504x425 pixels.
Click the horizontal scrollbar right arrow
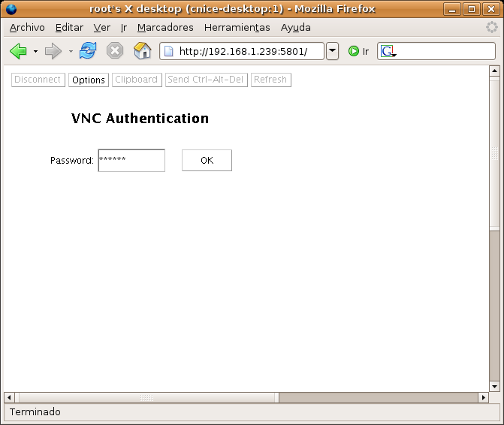(x=483, y=397)
